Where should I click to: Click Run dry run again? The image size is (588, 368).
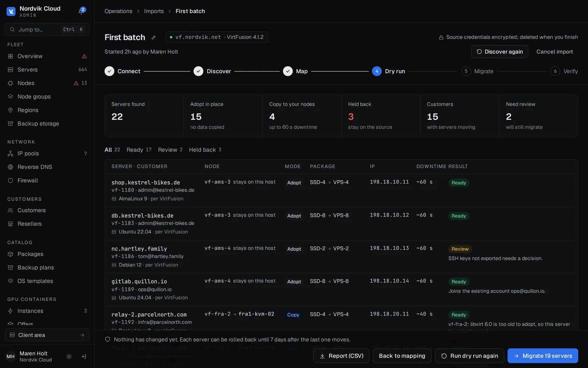[469, 356]
